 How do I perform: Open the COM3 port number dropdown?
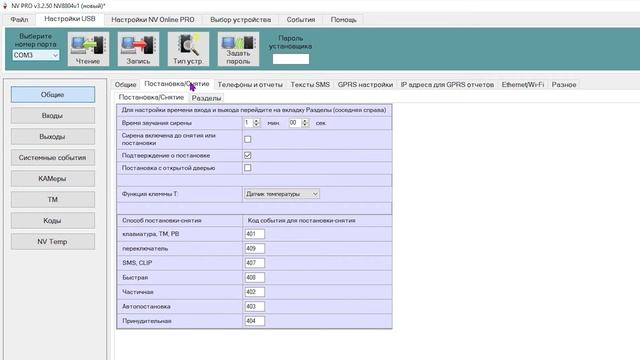(55, 55)
